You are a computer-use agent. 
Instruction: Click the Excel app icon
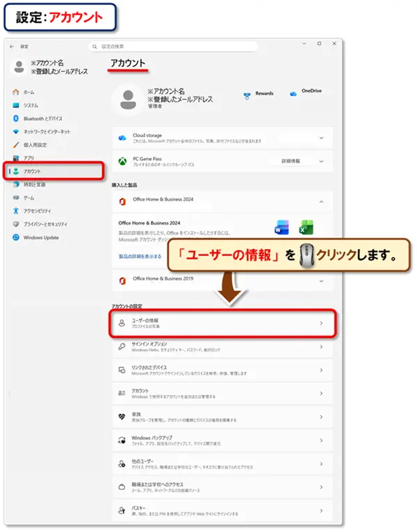[306, 227]
